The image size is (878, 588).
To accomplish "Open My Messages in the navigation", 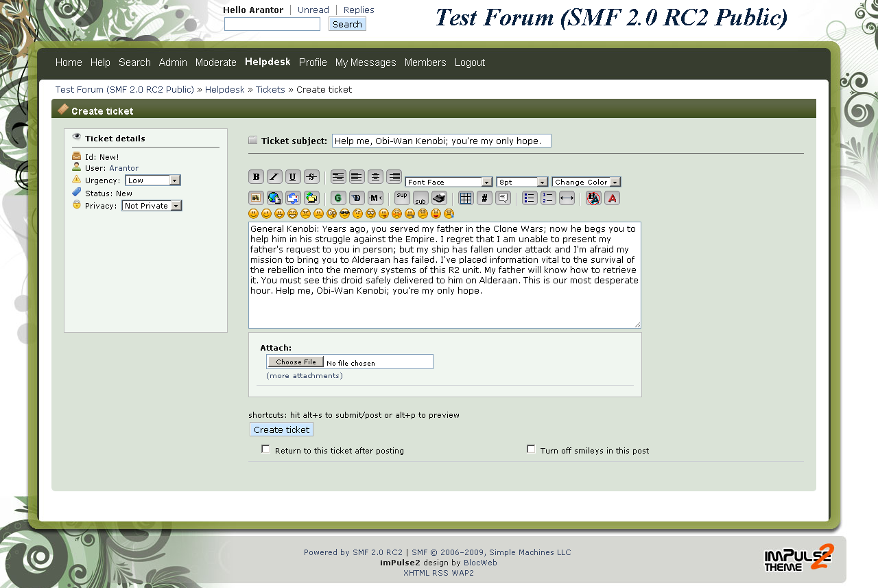I will 366,62.
